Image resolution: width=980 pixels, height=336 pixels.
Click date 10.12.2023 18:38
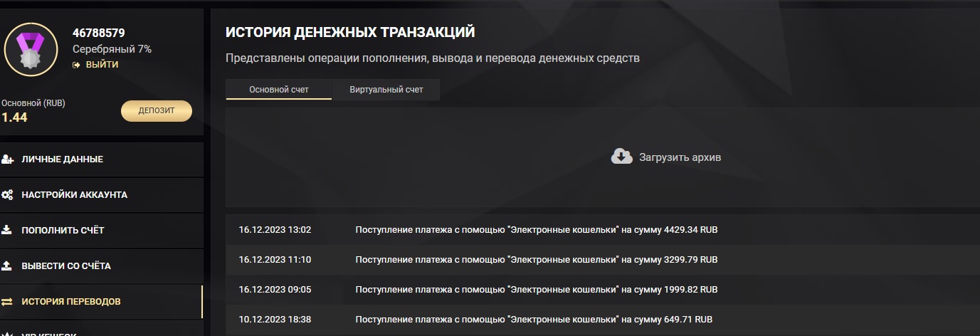(275, 320)
